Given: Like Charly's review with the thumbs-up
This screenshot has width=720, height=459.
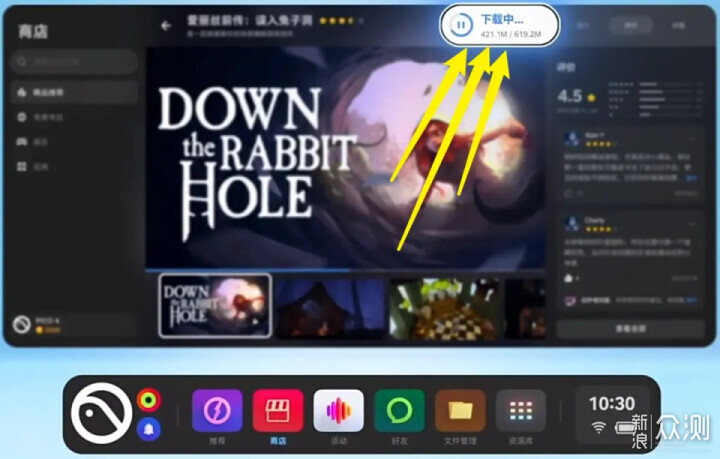Looking at the screenshot, I should pos(568,278).
